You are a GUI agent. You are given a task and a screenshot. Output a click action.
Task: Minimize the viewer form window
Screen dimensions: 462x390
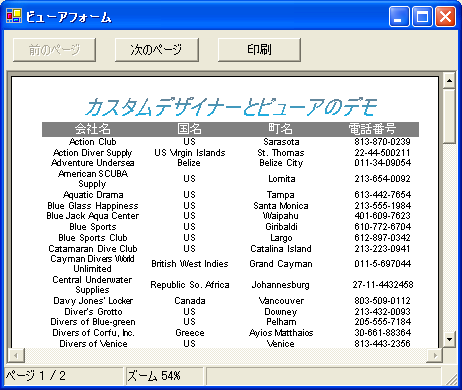(399, 16)
